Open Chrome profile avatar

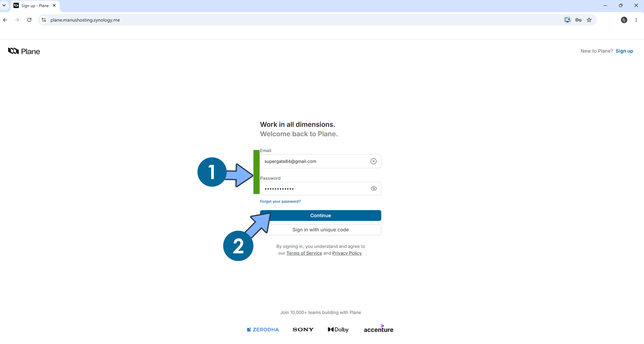click(624, 20)
